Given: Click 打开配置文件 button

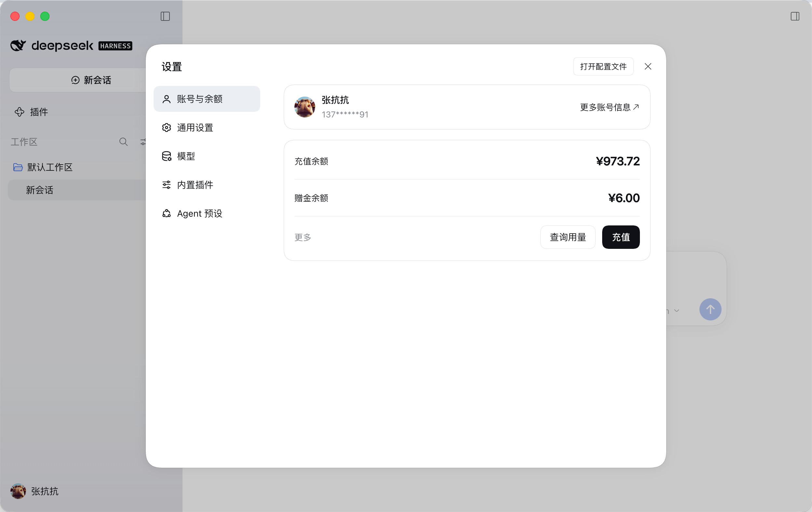Looking at the screenshot, I should 603,66.
